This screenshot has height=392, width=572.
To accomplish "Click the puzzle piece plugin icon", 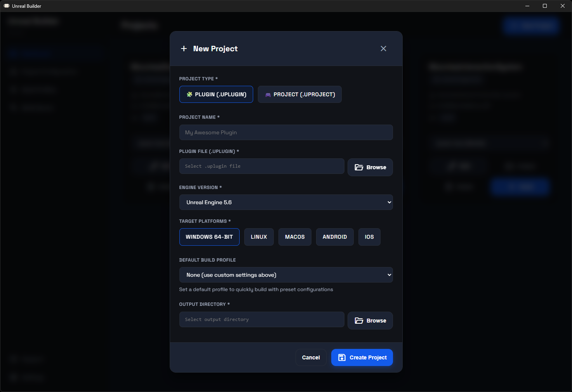I will point(190,94).
